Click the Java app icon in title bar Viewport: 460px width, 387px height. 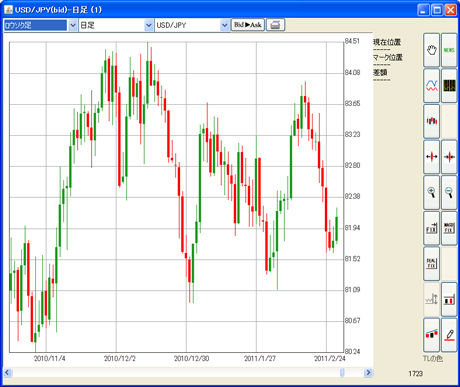click(8, 9)
